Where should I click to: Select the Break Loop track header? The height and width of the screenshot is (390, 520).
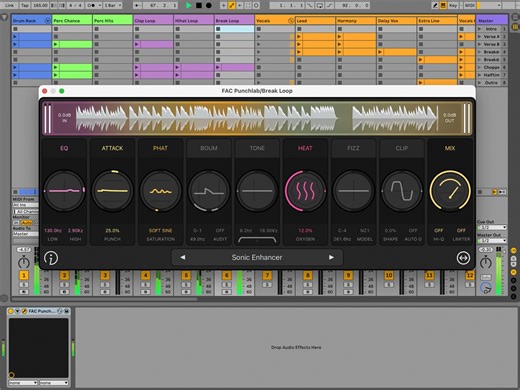[234, 21]
